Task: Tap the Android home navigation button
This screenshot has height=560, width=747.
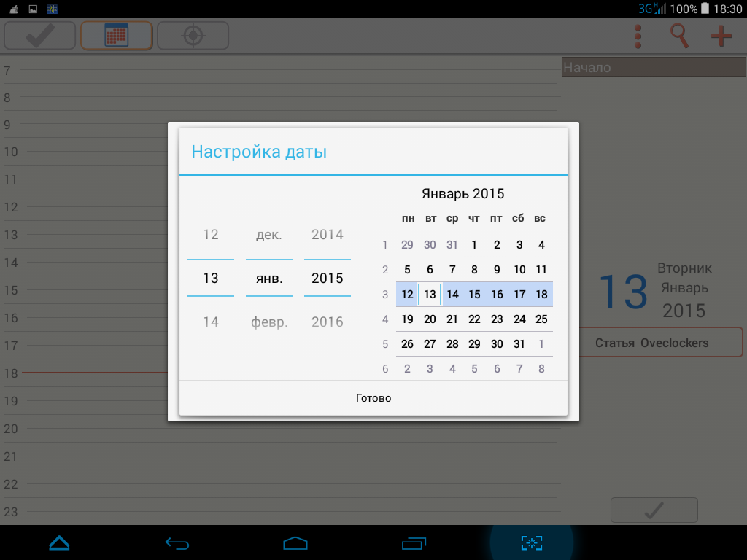Action: (295, 542)
